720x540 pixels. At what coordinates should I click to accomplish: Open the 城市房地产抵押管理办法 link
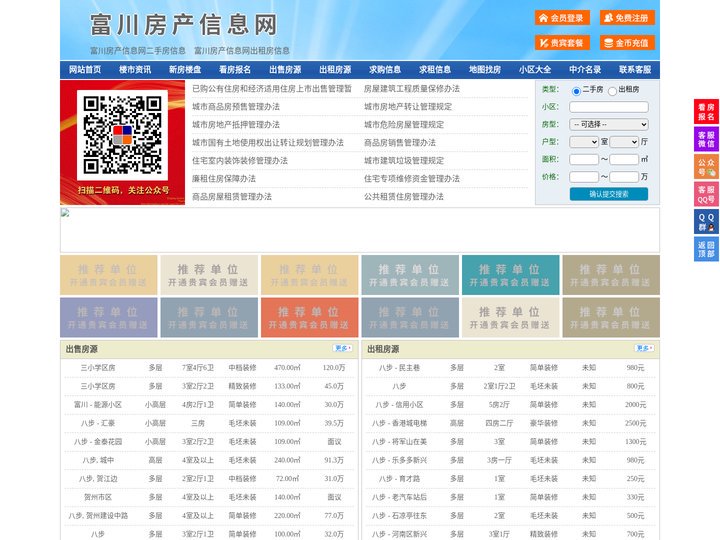236,124
